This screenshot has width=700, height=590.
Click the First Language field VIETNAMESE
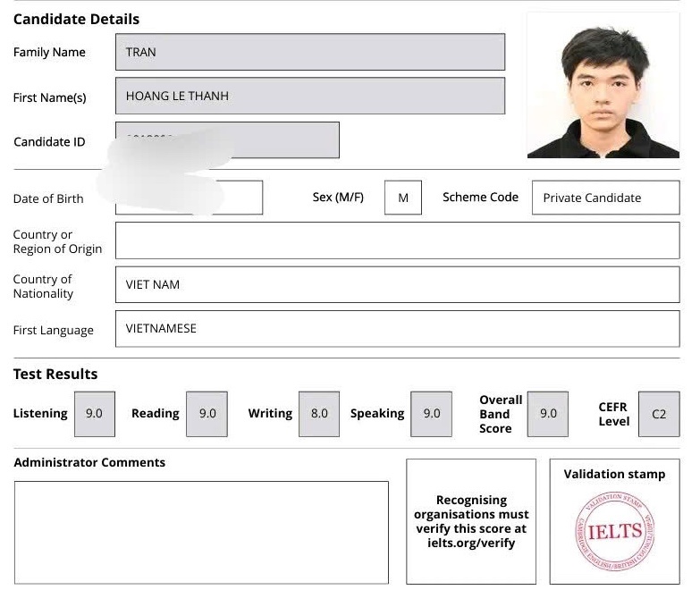pos(397,328)
